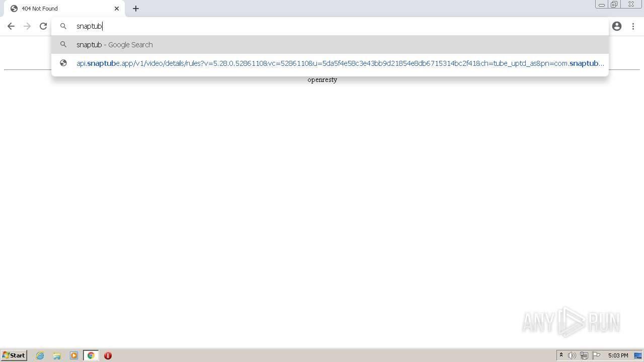Reload the current page

[43, 26]
